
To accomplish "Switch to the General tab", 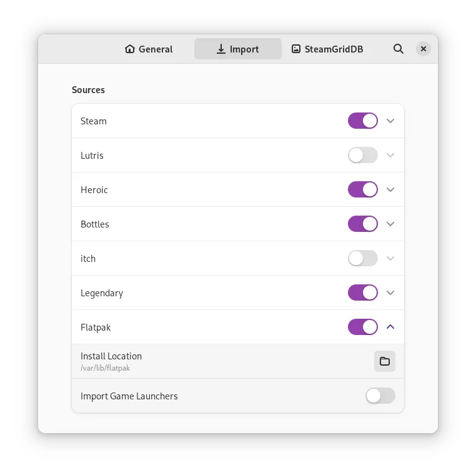I will (x=149, y=49).
